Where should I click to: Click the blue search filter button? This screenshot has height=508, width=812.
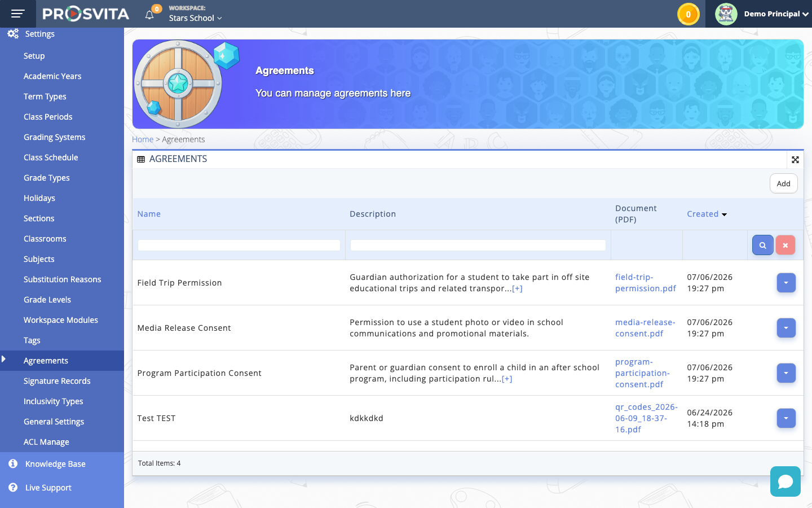(762, 245)
